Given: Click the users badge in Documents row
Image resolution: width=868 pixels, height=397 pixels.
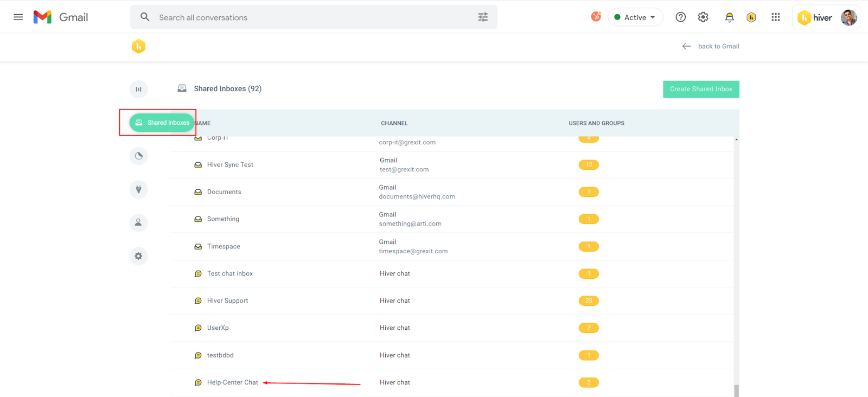Looking at the screenshot, I should click(589, 192).
